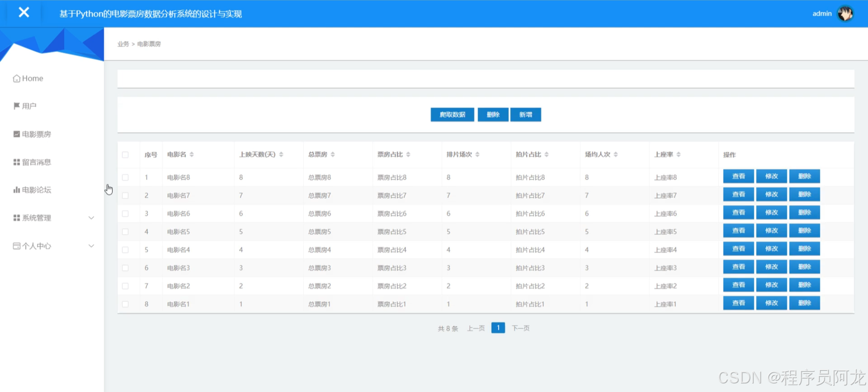Screen dimensions: 868x392
Task: Toggle the select-all header checkbox
Action: 125,155
